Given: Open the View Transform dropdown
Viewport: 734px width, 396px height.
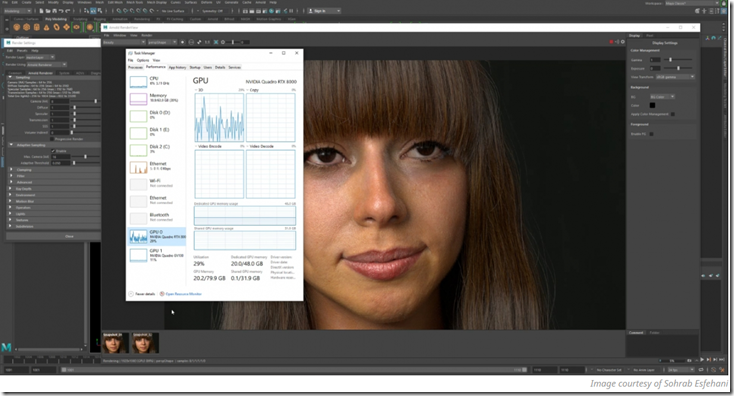Looking at the screenshot, I should click(x=675, y=77).
